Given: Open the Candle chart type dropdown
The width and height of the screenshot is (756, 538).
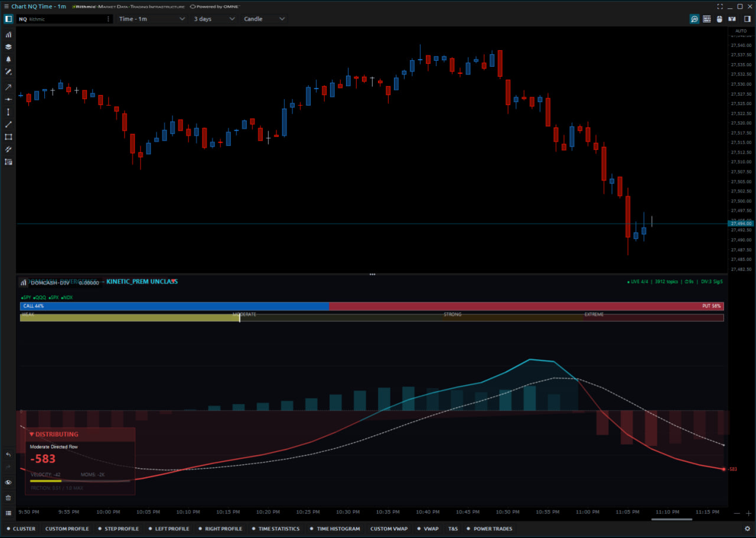Looking at the screenshot, I should [x=265, y=19].
